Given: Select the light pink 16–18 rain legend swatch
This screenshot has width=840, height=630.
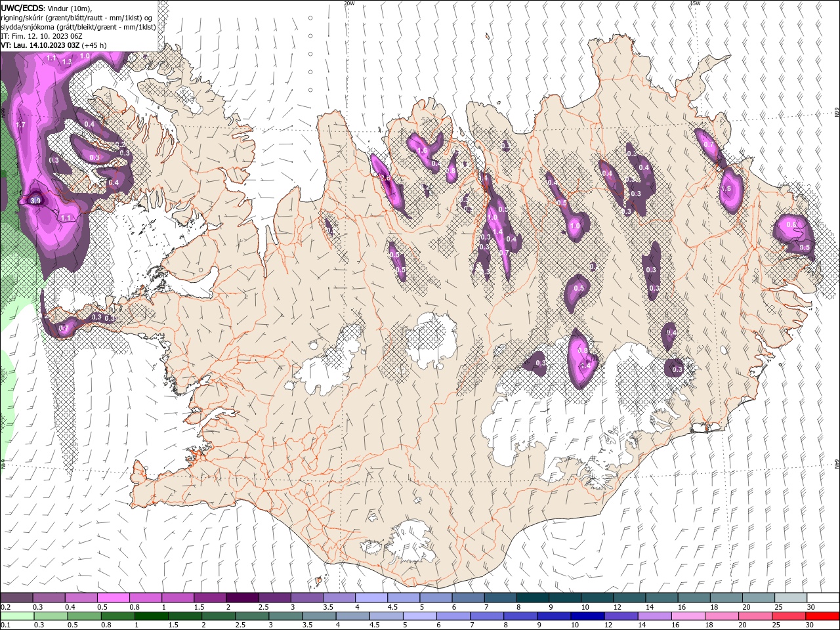Looking at the screenshot, I should pyautogui.click(x=687, y=616).
